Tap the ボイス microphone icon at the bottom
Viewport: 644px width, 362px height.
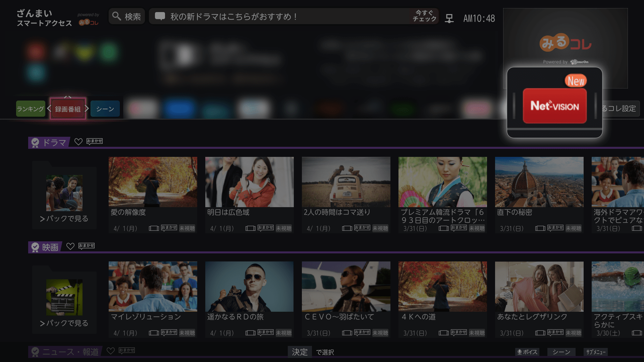[x=520, y=352]
